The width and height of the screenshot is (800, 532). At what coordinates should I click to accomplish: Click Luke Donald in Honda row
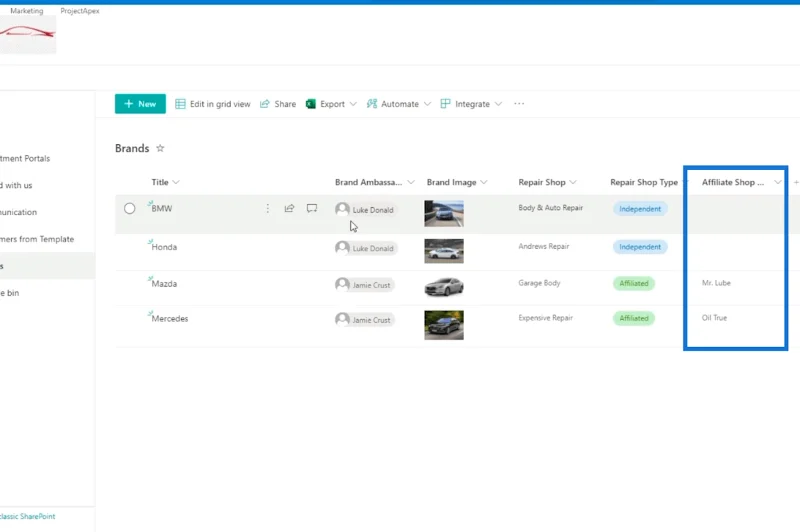[x=365, y=248]
